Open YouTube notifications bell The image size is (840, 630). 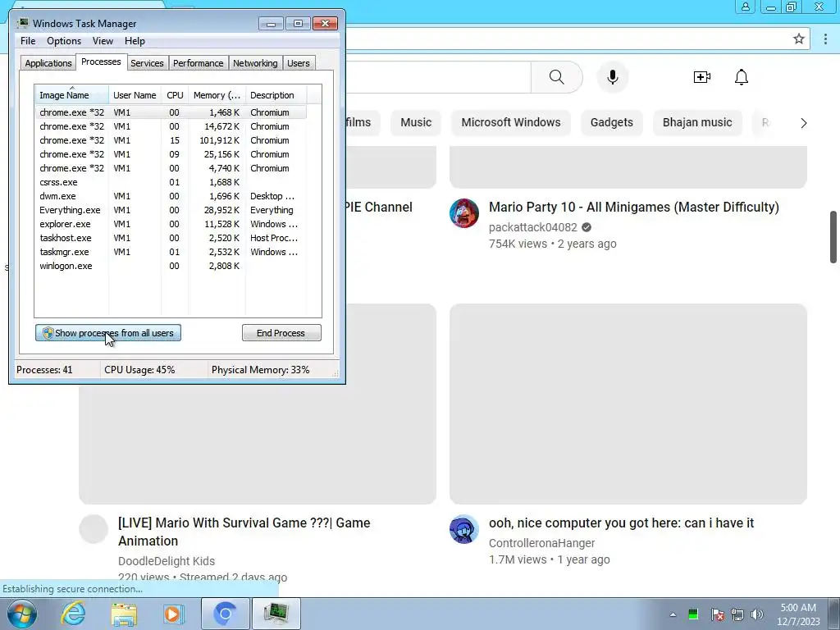[x=742, y=77]
